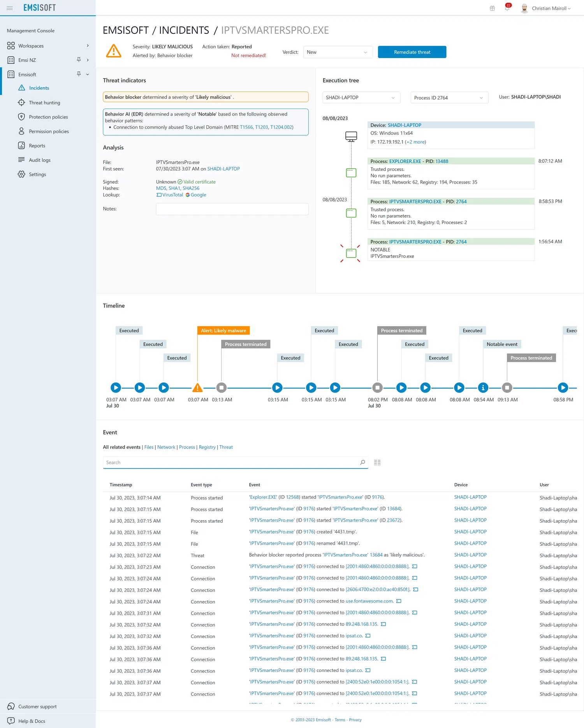
Task: Click the Timestamp column header
Action: (121, 485)
